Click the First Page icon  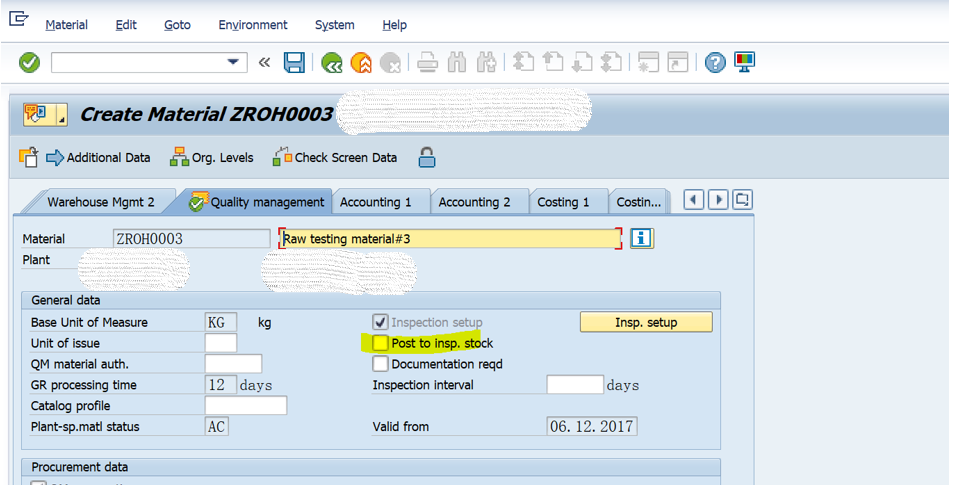coord(523,62)
